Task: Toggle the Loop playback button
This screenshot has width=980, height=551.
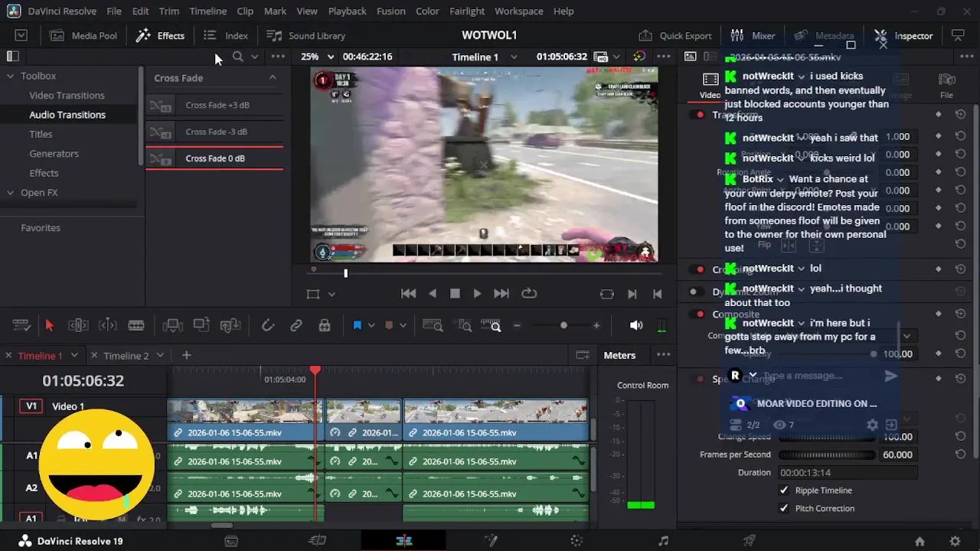Action: coord(529,293)
